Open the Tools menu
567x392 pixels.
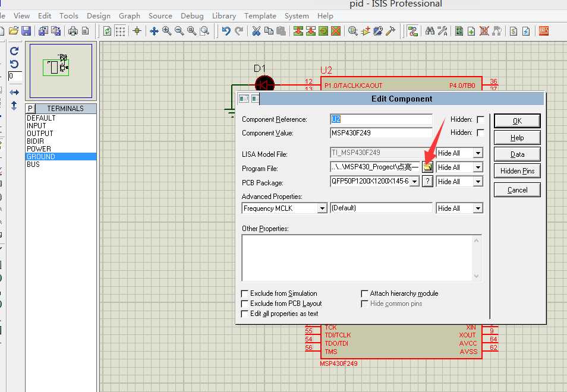pos(69,16)
